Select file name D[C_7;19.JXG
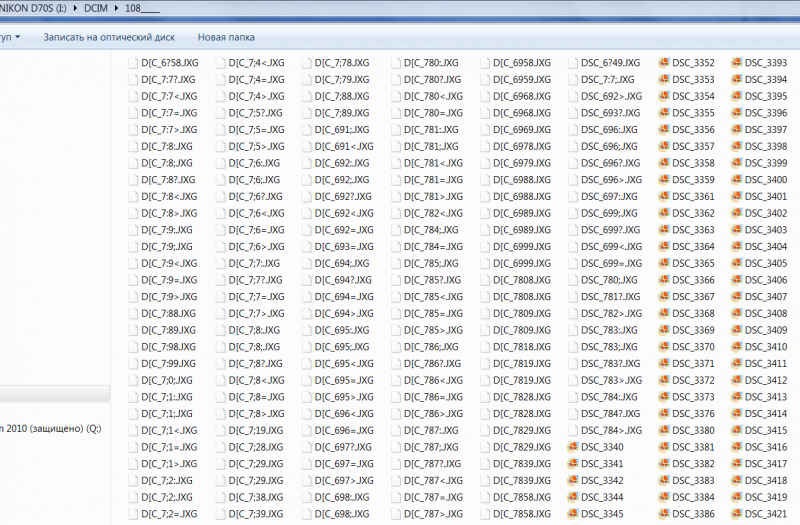The height and width of the screenshot is (525, 800). (256, 431)
